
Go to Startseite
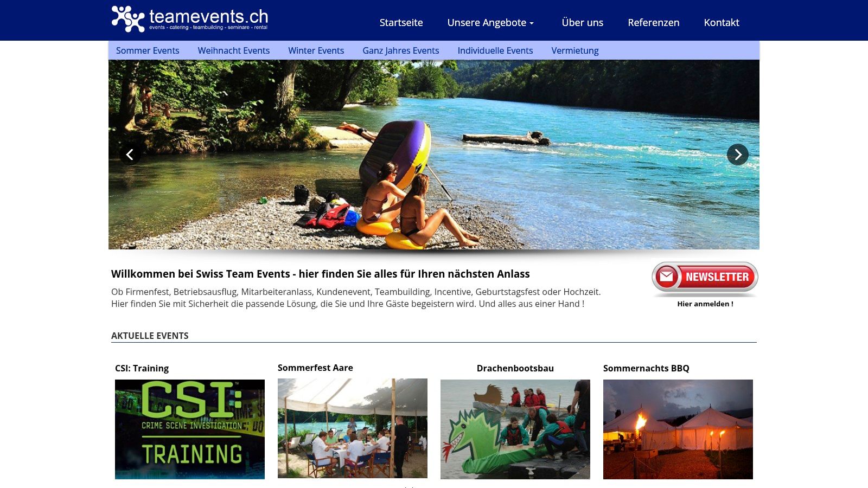pos(401,22)
